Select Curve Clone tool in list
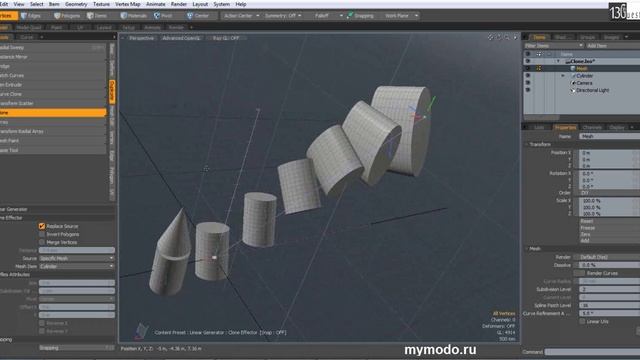The width and height of the screenshot is (640, 360). pos(53,94)
